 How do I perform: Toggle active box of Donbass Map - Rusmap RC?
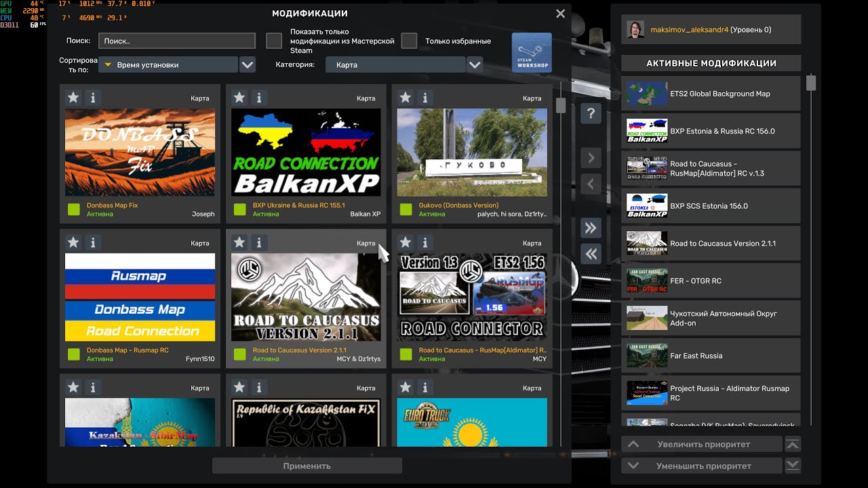[73, 354]
